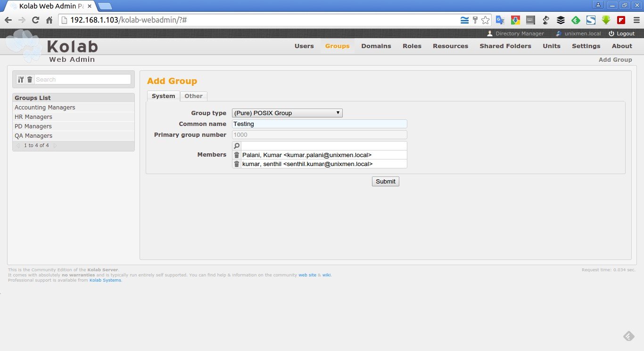Screen dimensions: 644x351
Task: Open the Chrome download extension icon
Action: coord(515,20)
